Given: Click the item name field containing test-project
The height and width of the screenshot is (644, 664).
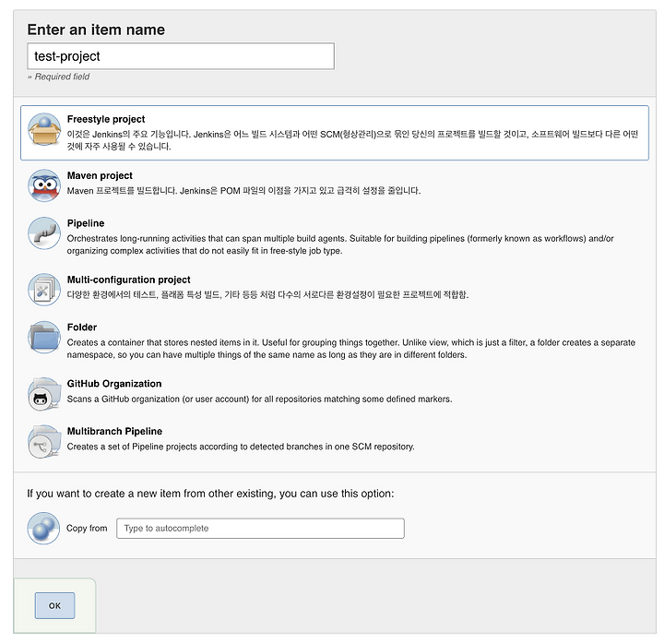Looking at the screenshot, I should [x=181, y=56].
